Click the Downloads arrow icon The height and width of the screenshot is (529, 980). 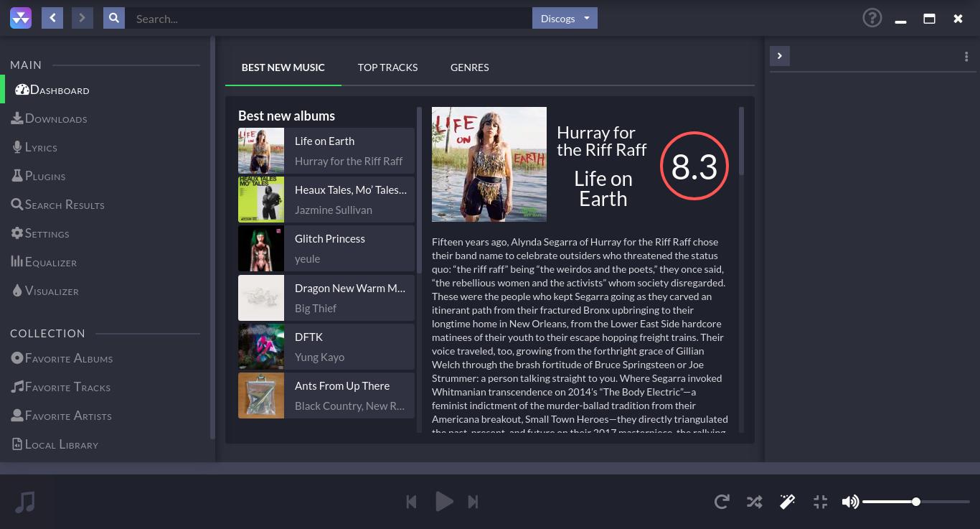click(17, 118)
